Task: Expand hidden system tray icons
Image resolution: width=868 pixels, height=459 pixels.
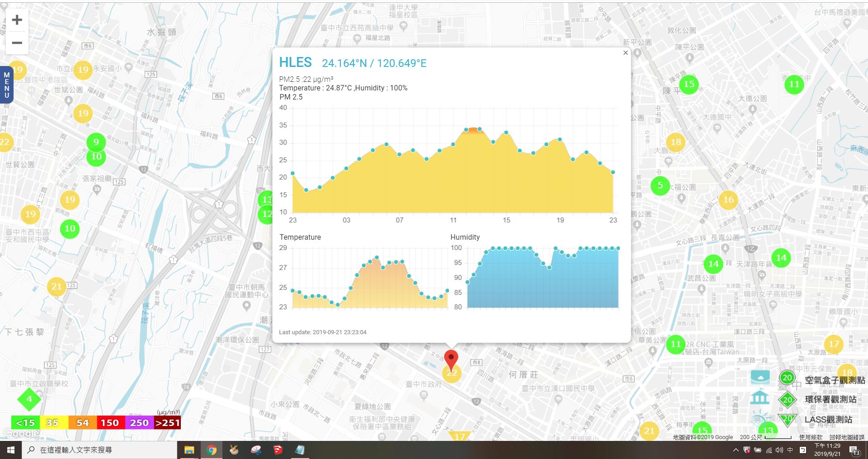Action: 736,450
